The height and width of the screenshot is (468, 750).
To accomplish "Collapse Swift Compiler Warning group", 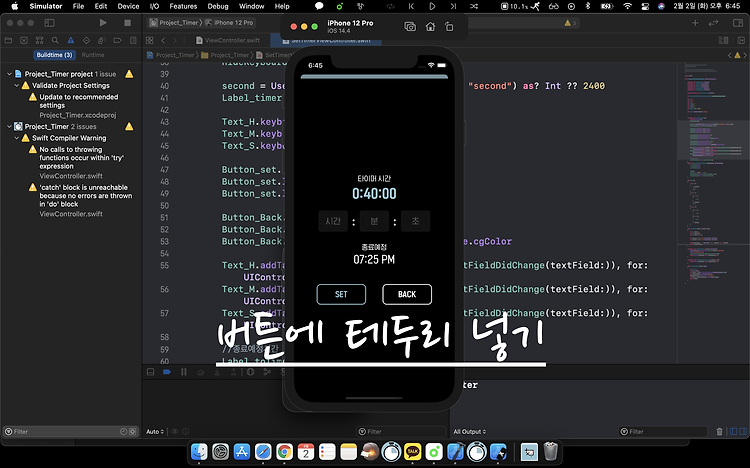I will click(17, 138).
